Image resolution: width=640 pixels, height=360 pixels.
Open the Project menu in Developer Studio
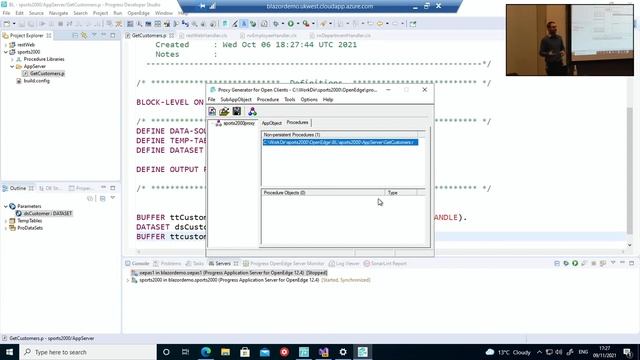100,13
